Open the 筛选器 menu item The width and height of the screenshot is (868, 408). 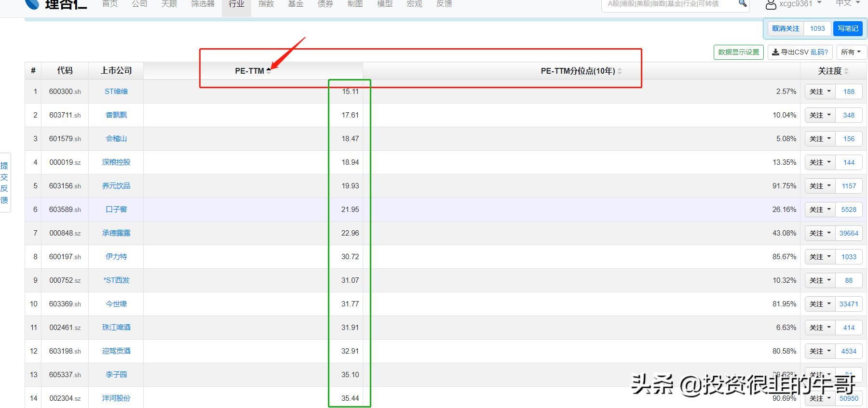click(x=203, y=4)
